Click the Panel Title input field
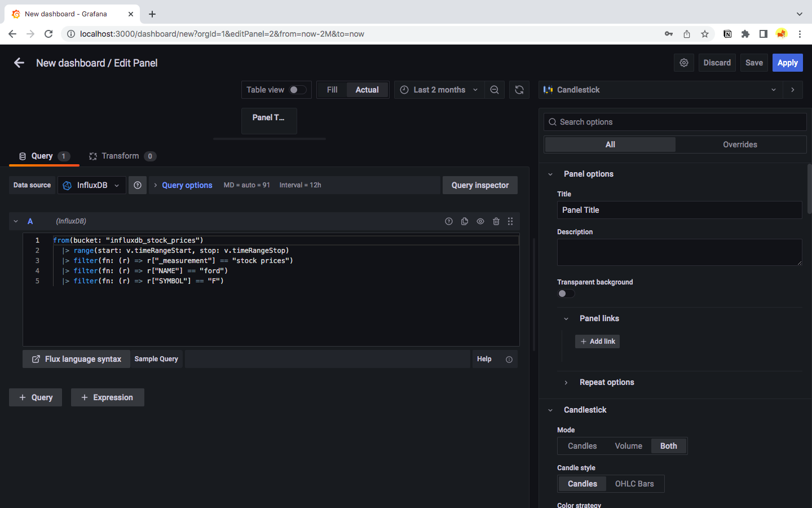Screen dimensions: 812x508 679,210
